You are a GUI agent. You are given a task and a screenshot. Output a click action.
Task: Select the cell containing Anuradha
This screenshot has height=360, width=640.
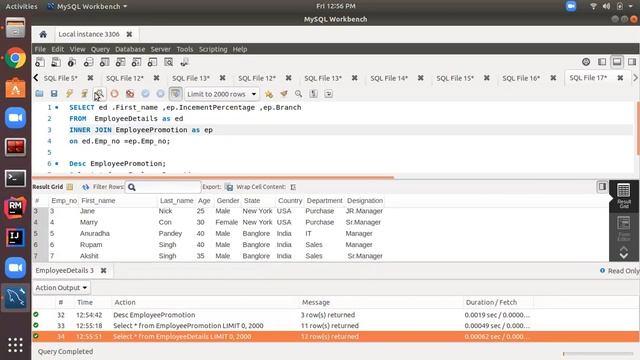pyautogui.click(x=95, y=233)
